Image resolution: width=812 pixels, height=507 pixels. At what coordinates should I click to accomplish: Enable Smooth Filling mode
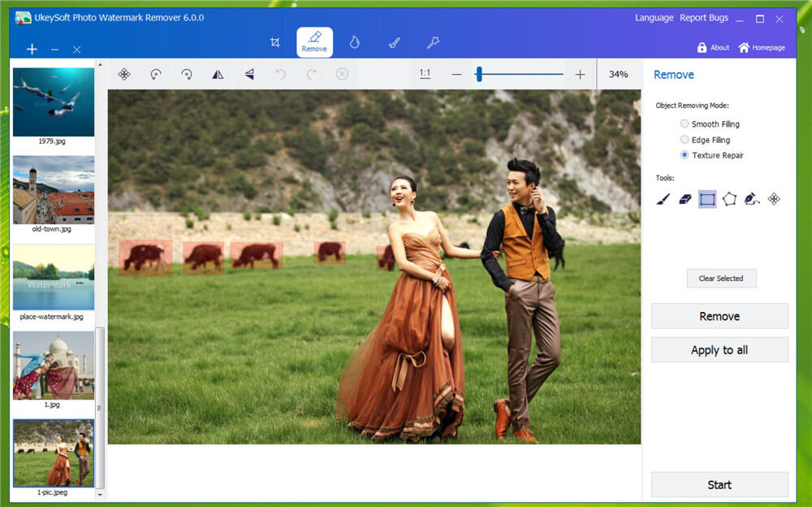coord(685,124)
